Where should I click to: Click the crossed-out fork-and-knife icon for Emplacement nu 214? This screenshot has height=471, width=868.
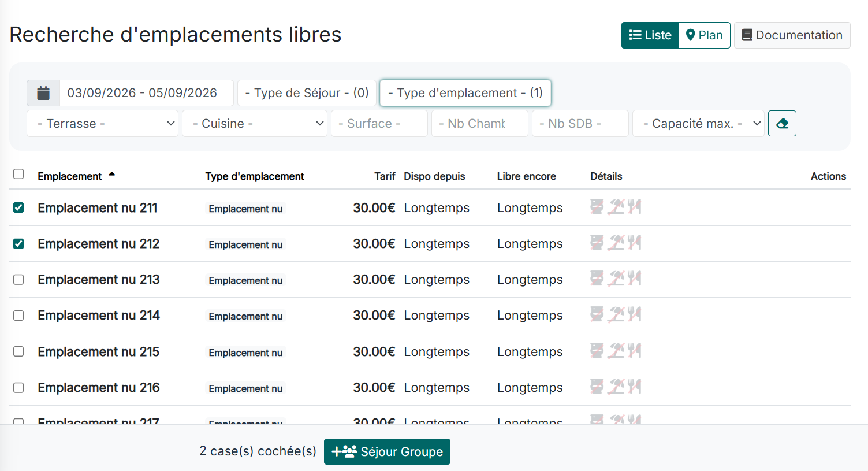635,314
